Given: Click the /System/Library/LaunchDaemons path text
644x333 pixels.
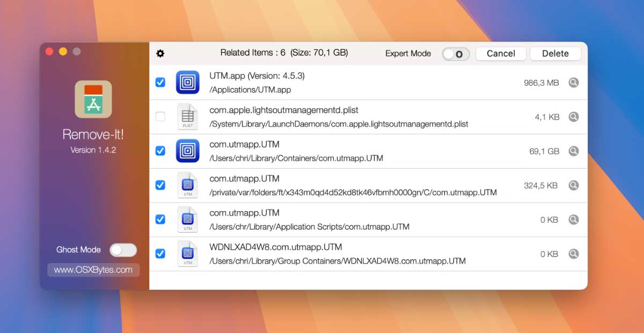Looking at the screenshot, I should pos(339,124).
